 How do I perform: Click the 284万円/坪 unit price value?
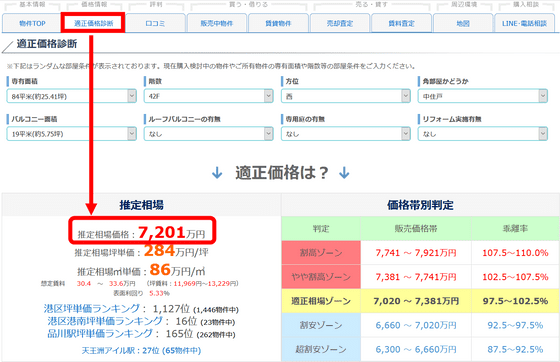(x=176, y=251)
